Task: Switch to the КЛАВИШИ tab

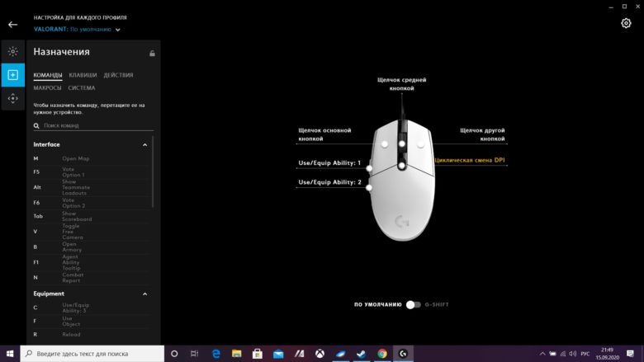Action: 83,75
